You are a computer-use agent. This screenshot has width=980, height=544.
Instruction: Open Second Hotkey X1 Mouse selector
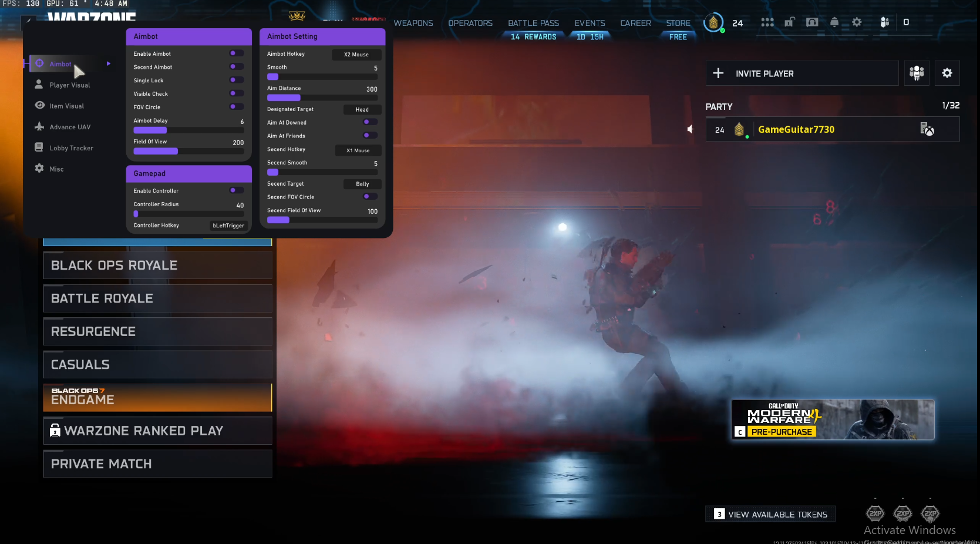click(x=358, y=150)
